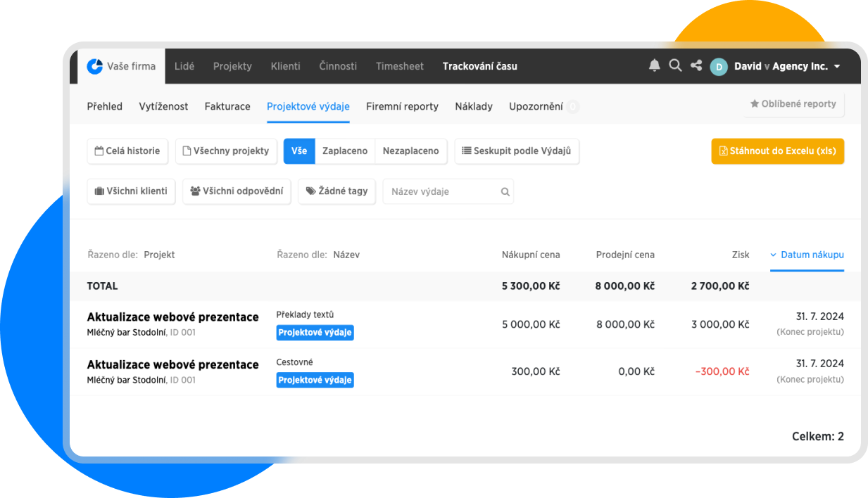Image resolution: width=868 pixels, height=498 pixels.
Task: Open search via magnifier icon in top bar
Action: coord(675,65)
